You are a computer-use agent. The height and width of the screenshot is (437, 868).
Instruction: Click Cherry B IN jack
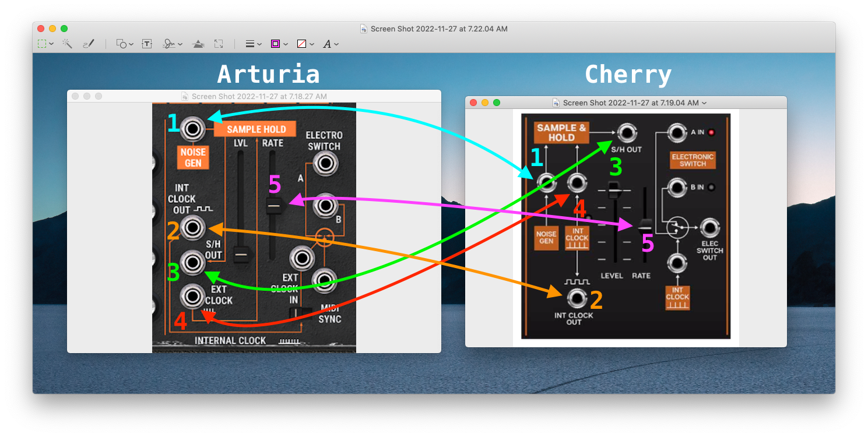tap(677, 188)
